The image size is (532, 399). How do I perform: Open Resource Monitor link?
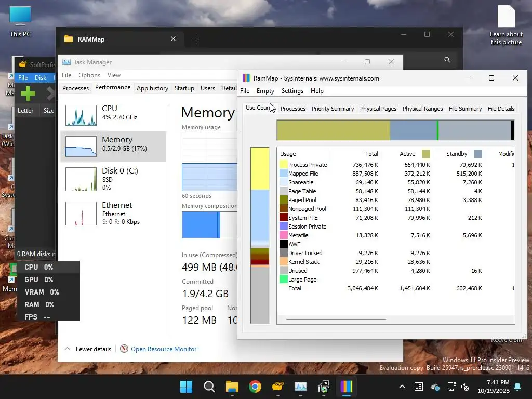(164, 349)
